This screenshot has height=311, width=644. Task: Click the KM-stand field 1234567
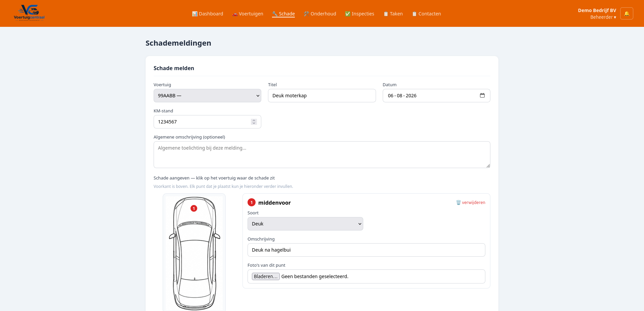pos(207,122)
